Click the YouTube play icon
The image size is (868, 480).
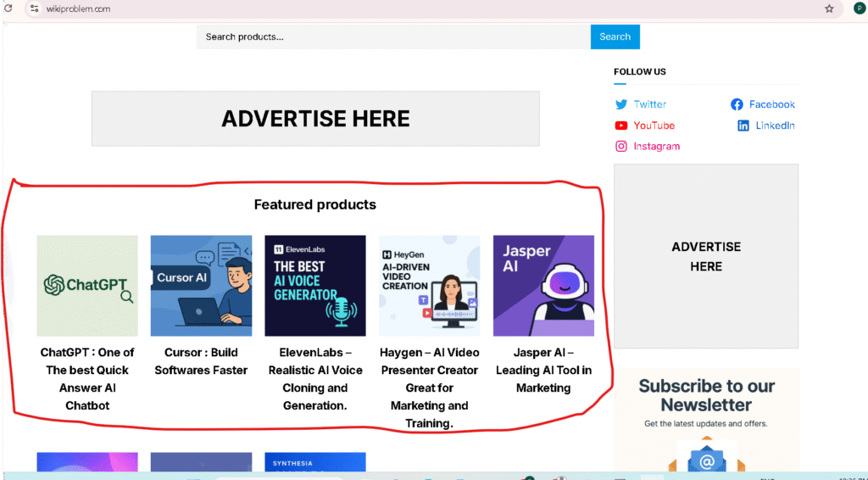tap(621, 126)
